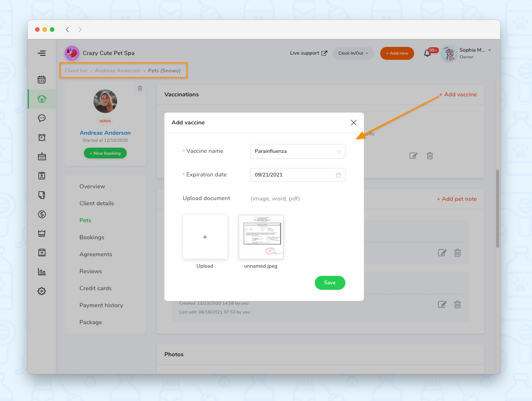
Task: Click the Expiration date input field
Action: pyautogui.click(x=298, y=175)
